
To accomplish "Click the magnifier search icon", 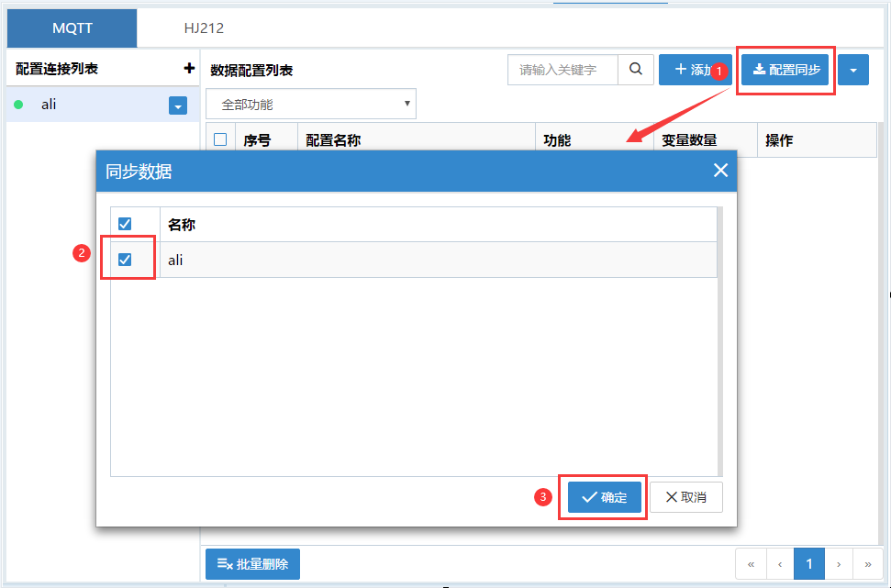I will point(635,70).
